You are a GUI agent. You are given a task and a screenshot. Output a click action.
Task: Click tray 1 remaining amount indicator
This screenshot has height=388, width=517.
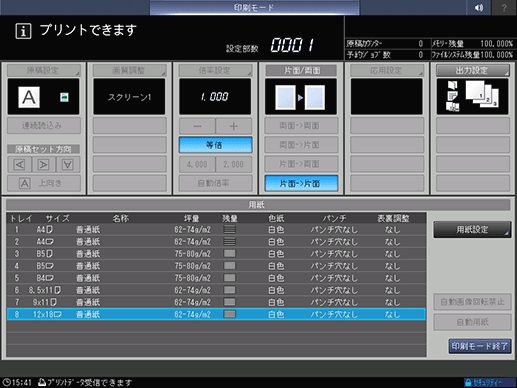tap(230, 229)
